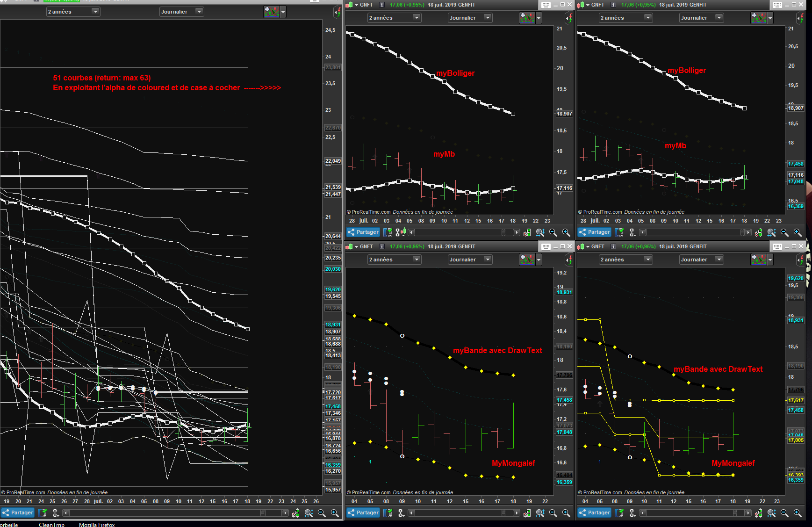The width and height of the screenshot is (812, 527).
Task: Expand the GNFT instrument dropdown arrow
Action: click(x=357, y=5)
